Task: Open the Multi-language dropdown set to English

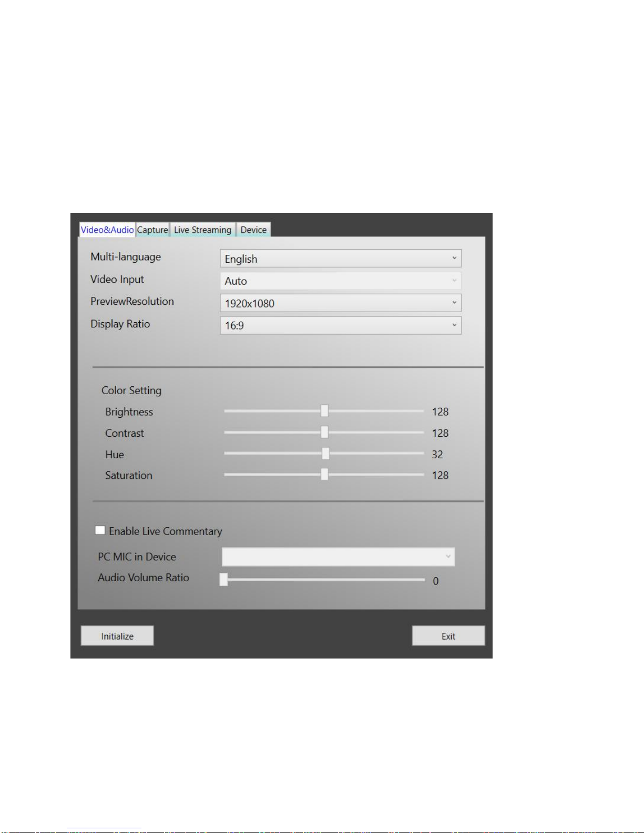Action: [341, 259]
